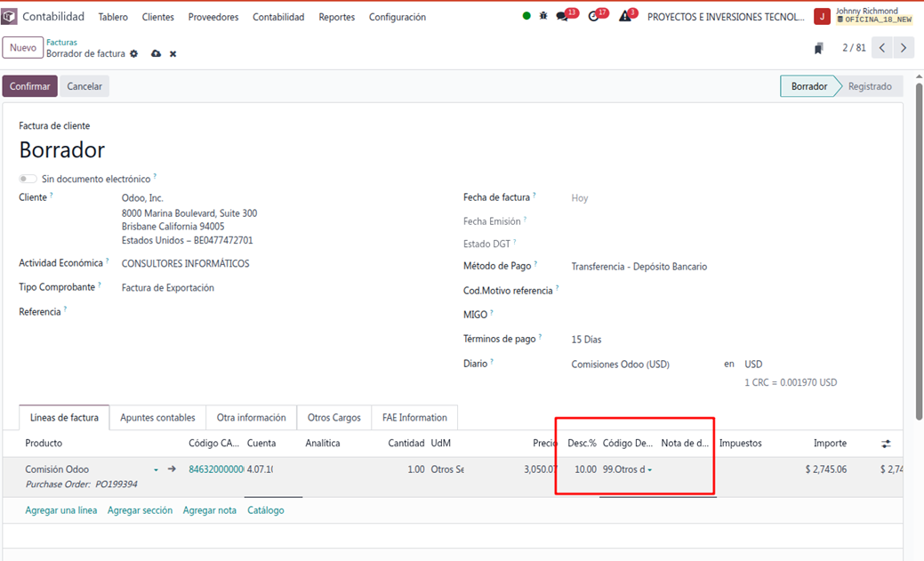Click the warning alert triangle icon

click(x=625, y=16)
